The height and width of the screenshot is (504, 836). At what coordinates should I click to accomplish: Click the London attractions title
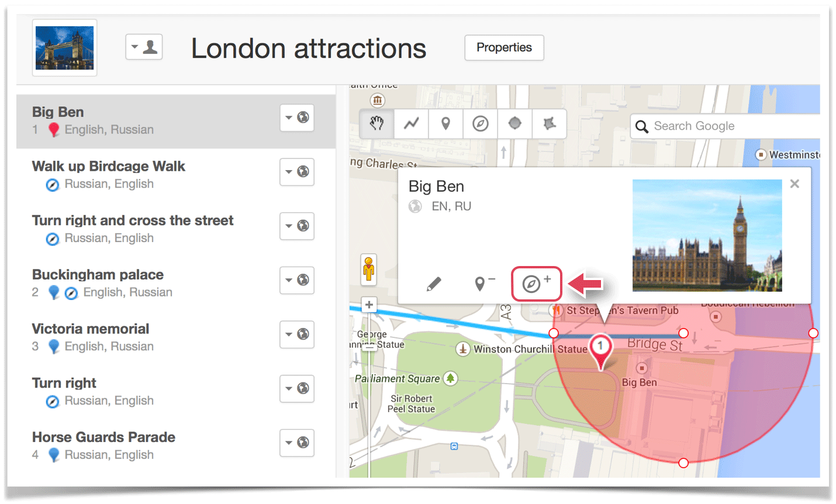[309, 49]
